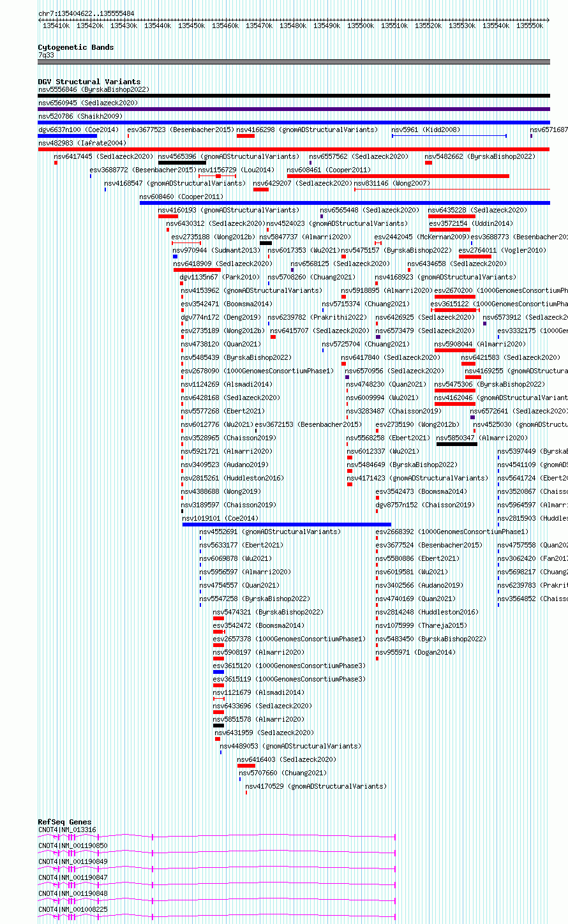Click nsv5474321 (ByrskaBishop2022) label

[268, 612]
